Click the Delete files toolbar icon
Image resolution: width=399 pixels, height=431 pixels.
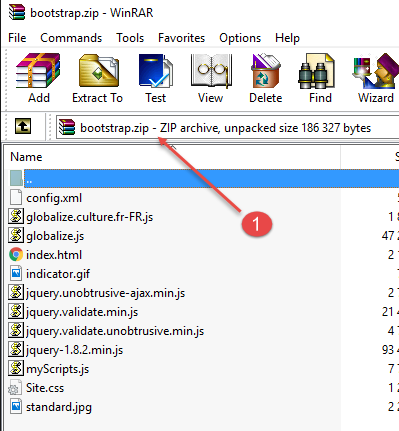click(266, 71)
